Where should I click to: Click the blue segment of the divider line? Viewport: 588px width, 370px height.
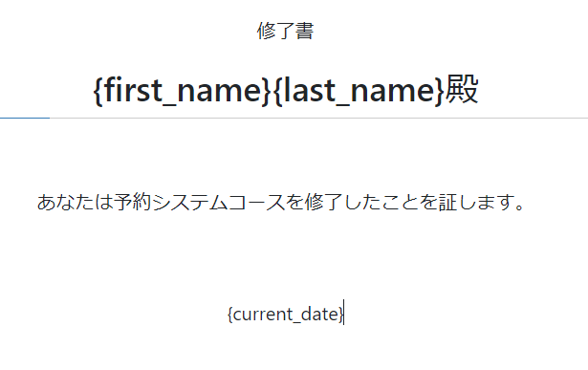pyautogui.click(x=25, y=119)
